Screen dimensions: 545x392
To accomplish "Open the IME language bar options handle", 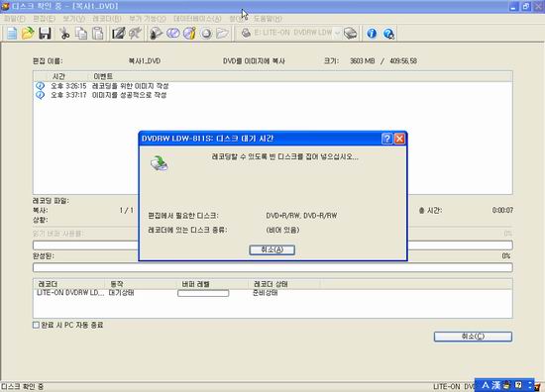I will pos(530,385).
